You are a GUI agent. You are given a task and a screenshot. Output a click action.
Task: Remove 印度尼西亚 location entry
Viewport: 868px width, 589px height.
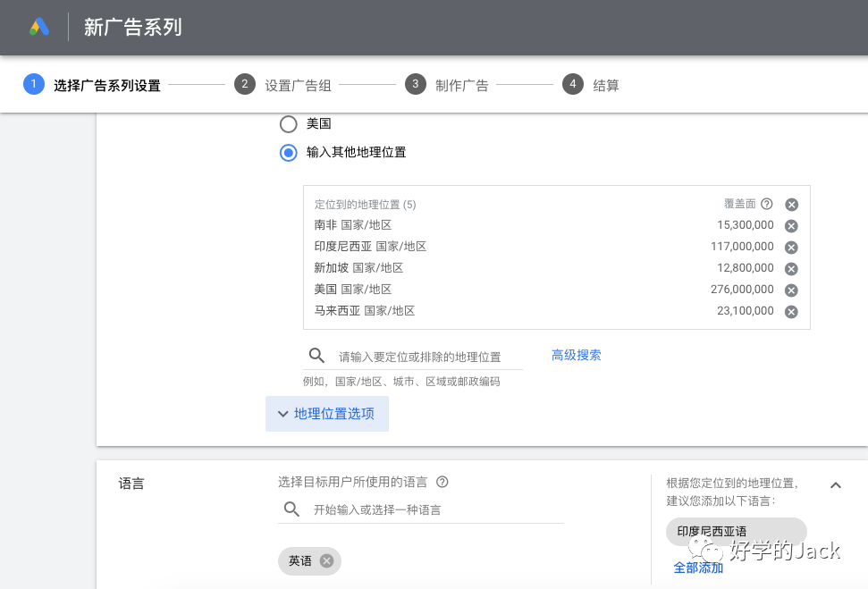(x=790, y=247)
